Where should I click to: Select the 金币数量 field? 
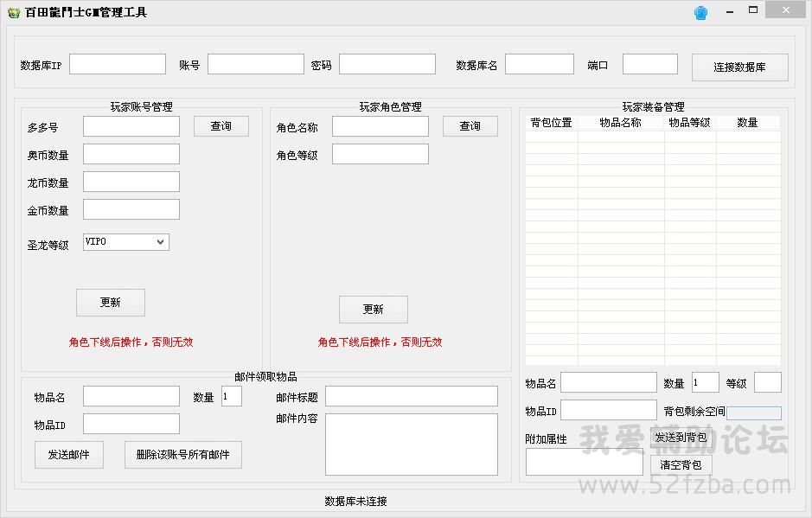click(131, 209)
